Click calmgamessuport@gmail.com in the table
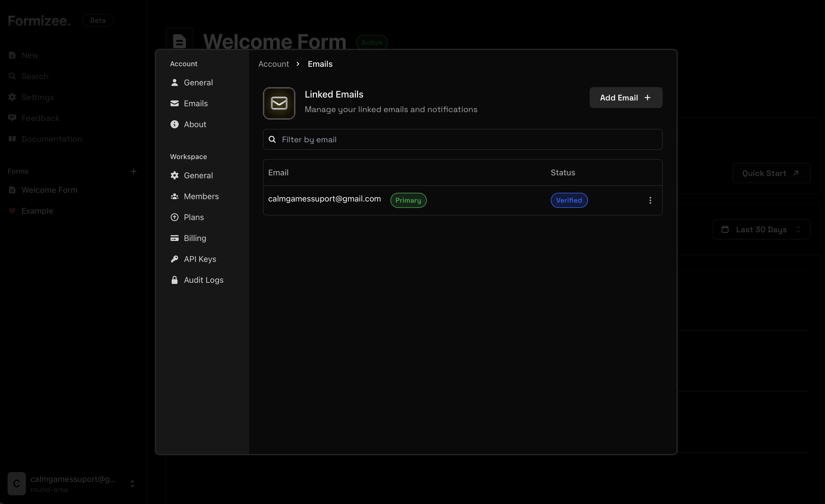This screenshot has width=825, height=504. pyautogui.click(x=324, y=199)
